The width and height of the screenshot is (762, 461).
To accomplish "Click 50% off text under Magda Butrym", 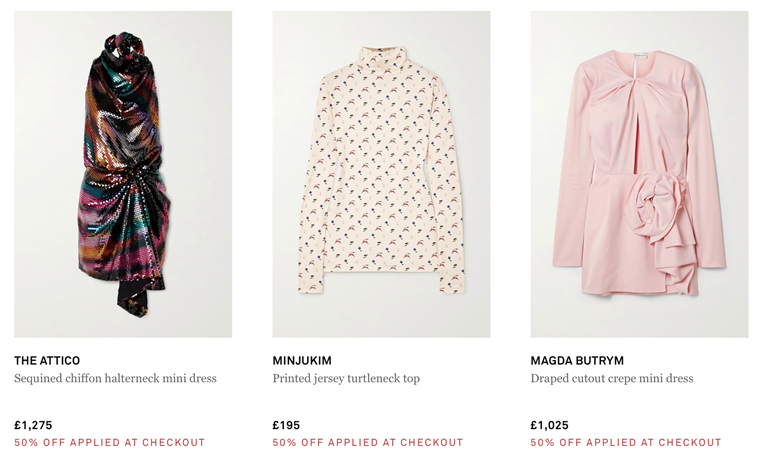I will coord(625,443).
